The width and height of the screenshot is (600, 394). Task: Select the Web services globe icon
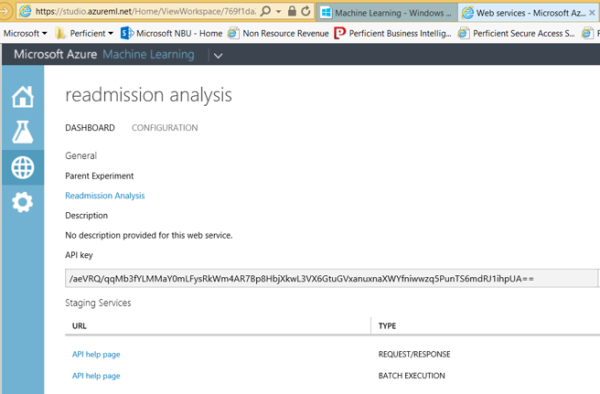tap(23, 168)
